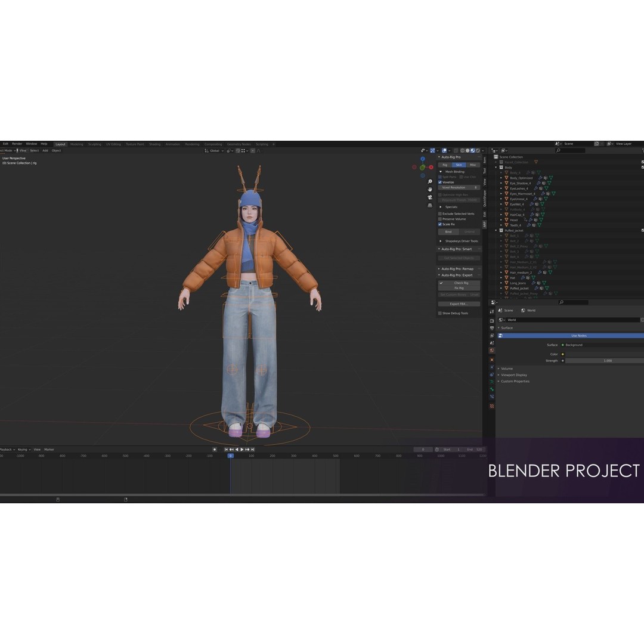Collapse the Auto-Rig Pro panel
Screen dimensions: 644x644
click(439, 157)
